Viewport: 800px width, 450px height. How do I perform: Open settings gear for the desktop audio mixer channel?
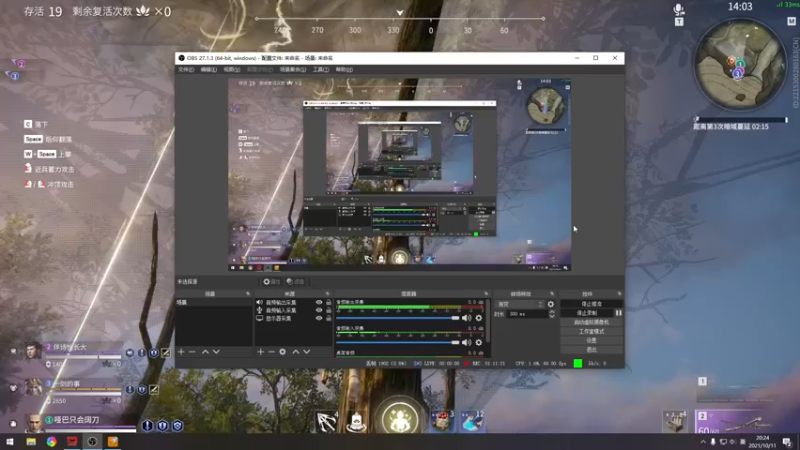pos(479,318)
